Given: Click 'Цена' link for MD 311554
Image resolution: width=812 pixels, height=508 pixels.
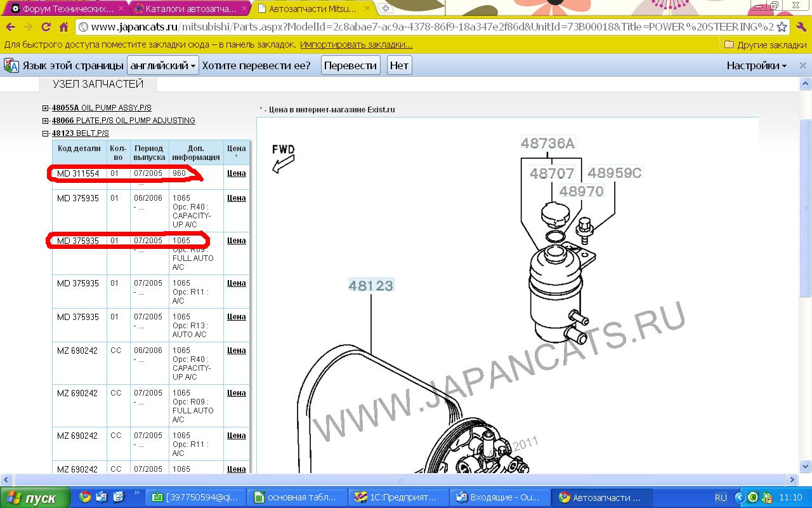Looking at the screenshot, I should tap(236, 173).
